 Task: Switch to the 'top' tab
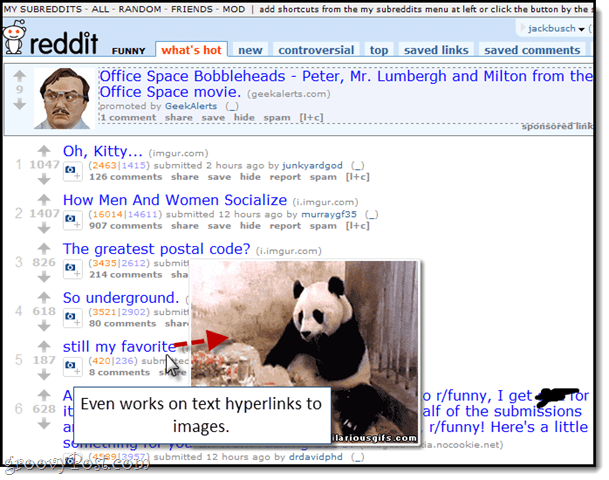[379, 50]
